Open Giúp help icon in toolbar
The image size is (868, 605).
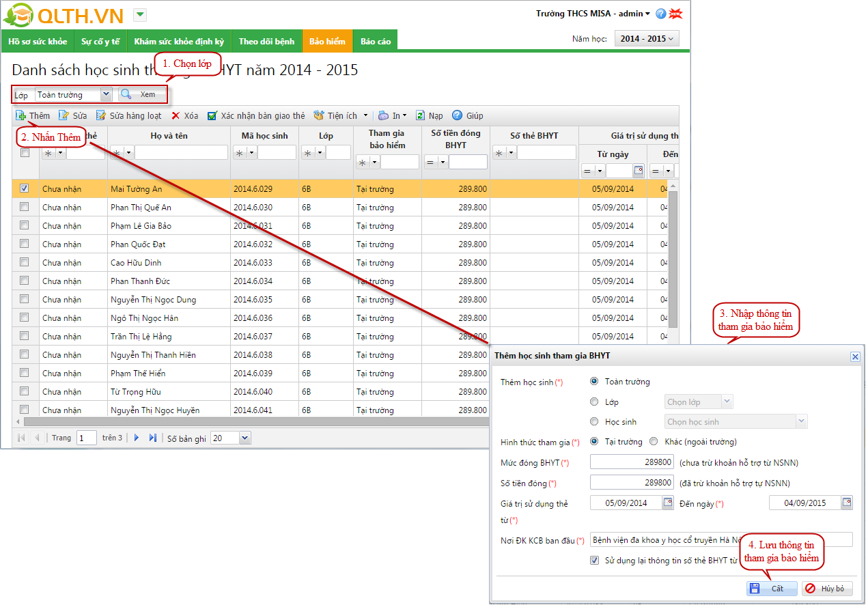pyautogui.click(x=458, y=115)
